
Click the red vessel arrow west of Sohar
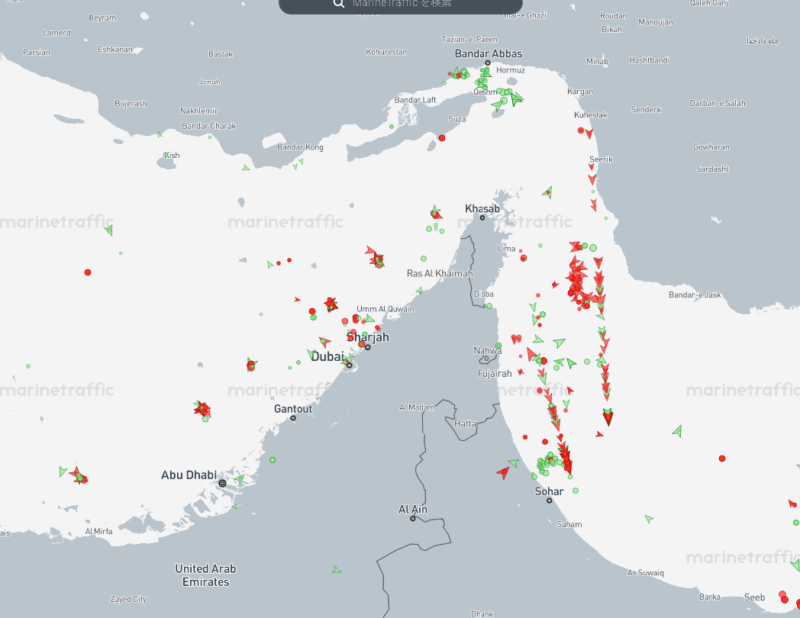coord(502,472)
